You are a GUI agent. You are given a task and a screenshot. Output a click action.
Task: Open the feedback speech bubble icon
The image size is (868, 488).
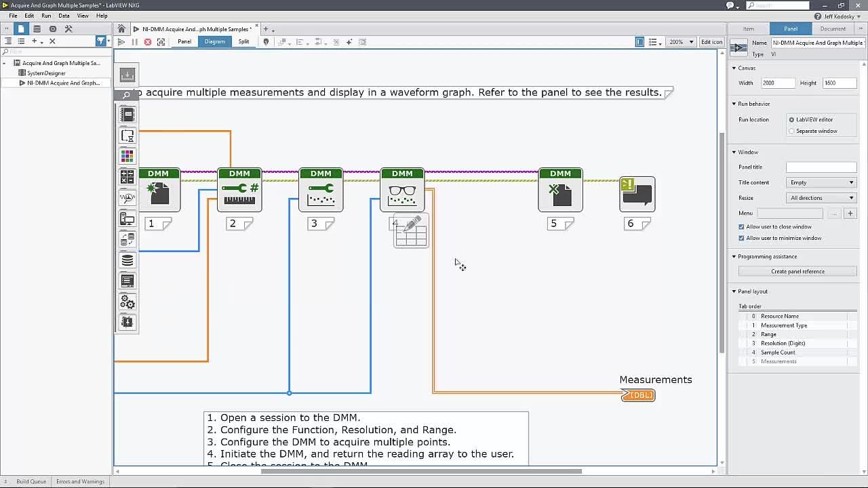pyautogui.click(x=730, y=5)
